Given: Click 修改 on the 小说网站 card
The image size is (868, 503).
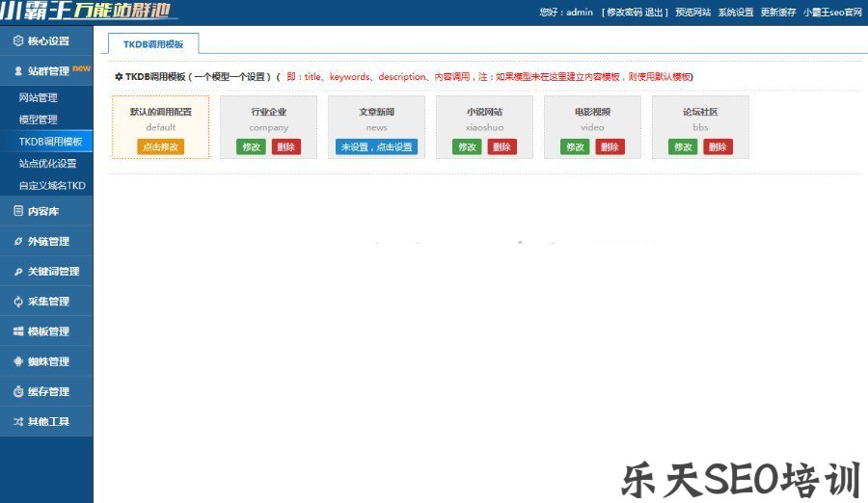Looking at the screenshot, I should (x=467, y=146).
